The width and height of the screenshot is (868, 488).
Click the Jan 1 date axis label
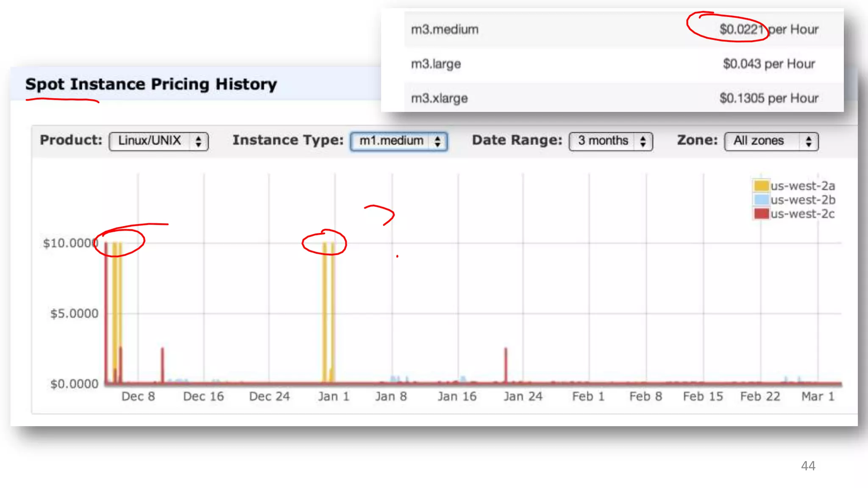click(x=334, y=396)
